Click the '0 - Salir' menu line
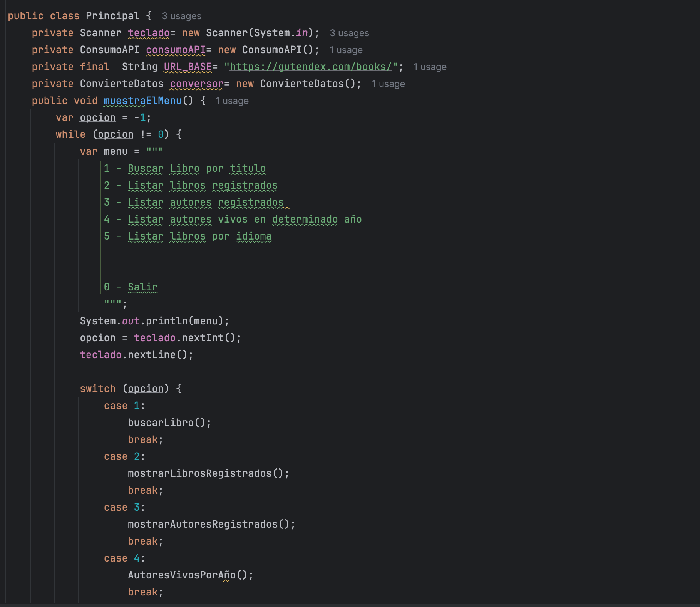Image resolution: width=700 pixels, height=607 pixels. [131, 287]
